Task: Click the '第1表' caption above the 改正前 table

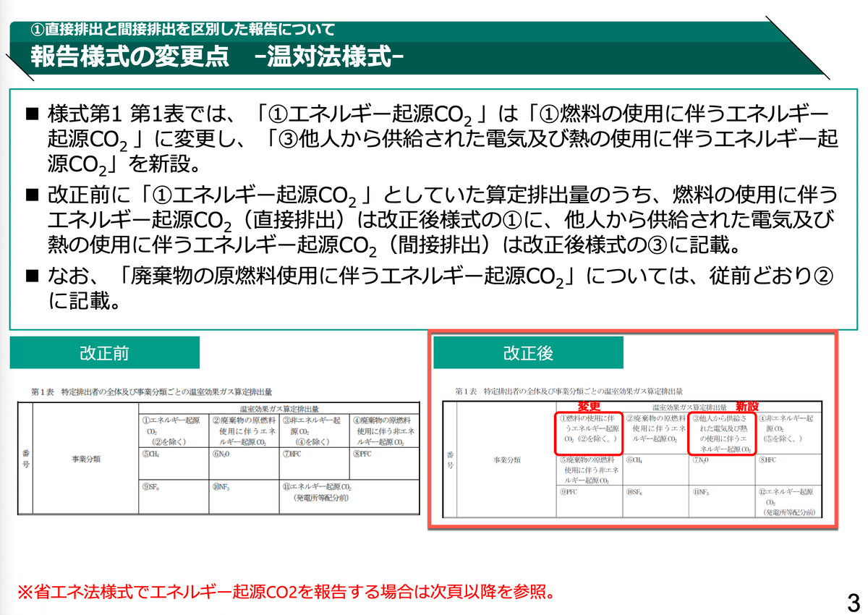Action: 151,391
